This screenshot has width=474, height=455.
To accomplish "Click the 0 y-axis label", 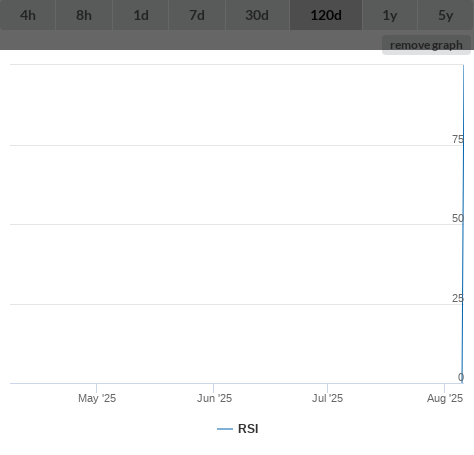I will 461,377.
